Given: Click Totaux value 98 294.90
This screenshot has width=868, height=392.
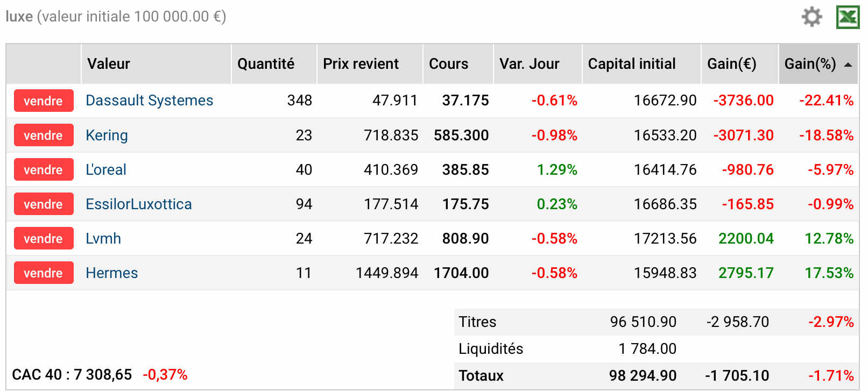Looking at the screenshot, I should coord(643,375).
